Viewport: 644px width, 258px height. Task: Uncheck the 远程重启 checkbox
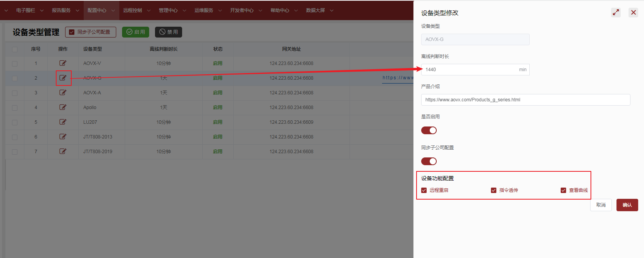pyautogui.click(x=424, y=190)
